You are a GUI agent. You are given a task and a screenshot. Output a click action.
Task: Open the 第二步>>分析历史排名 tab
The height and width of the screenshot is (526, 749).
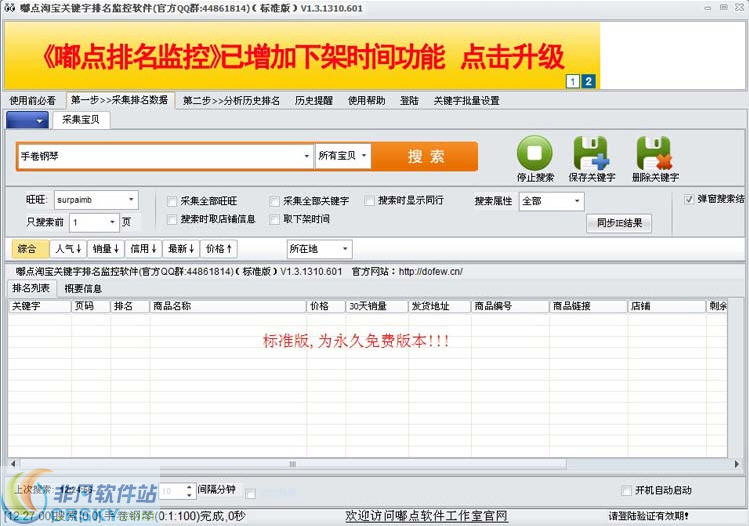point(231,101)
